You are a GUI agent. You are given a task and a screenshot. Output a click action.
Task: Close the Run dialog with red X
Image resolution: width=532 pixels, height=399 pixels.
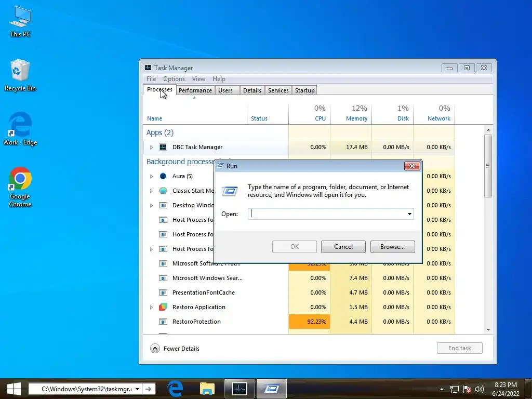[x=412, y=166]
